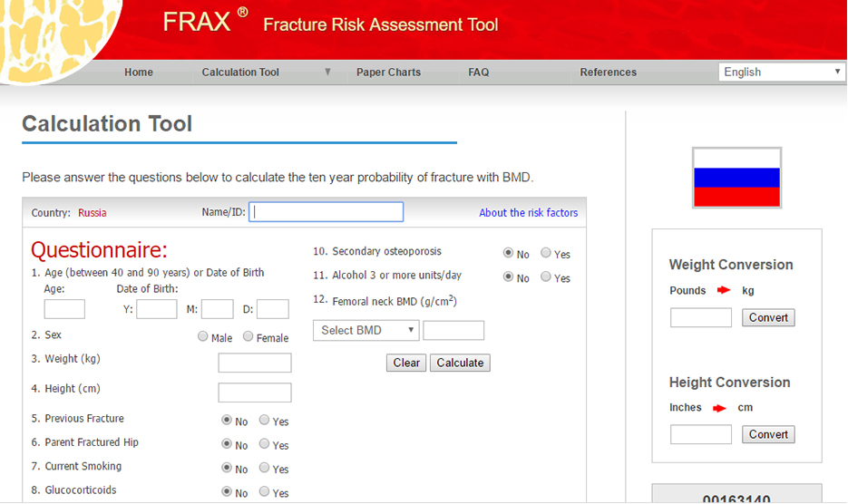Click the red arrow between Pounds and kg
This screenshot has width=848, height=504.
point(724,290)
